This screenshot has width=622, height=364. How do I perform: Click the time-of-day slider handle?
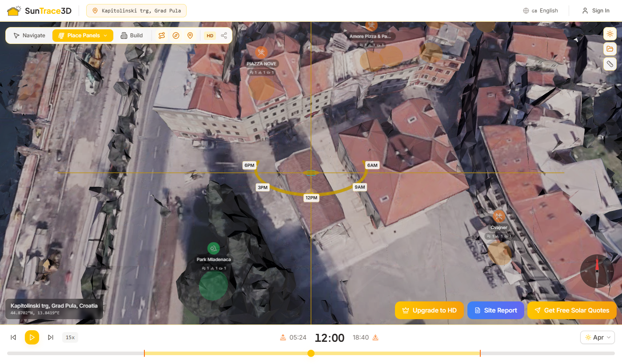pyautogui.click(x=311, y=353)
